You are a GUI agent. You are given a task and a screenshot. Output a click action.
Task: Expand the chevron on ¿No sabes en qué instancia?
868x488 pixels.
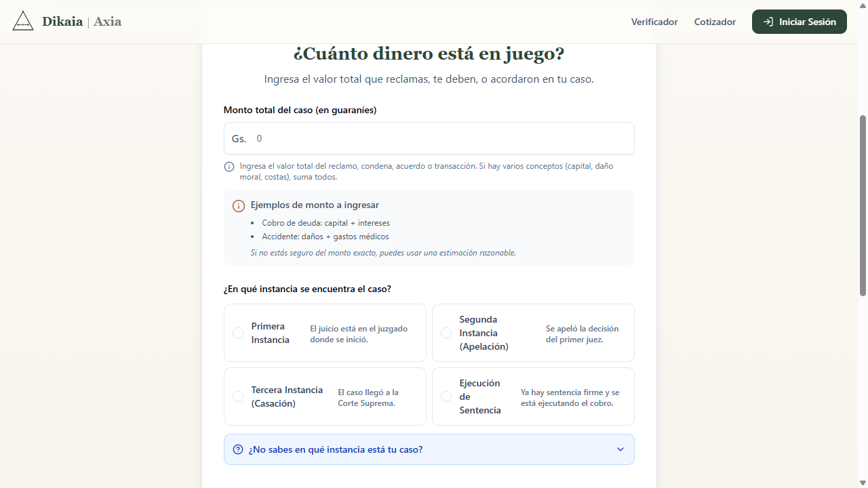(620, 449)
